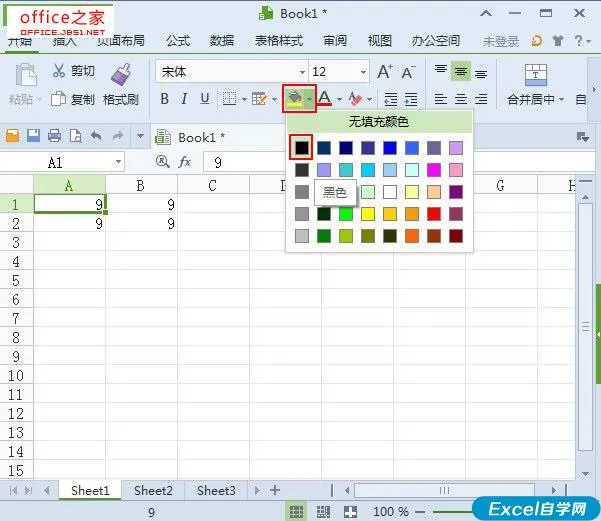Image resolution: width=601 pixels, height=521 pixels.
Task: Pick the black color swatch
Action: (301, 147)
